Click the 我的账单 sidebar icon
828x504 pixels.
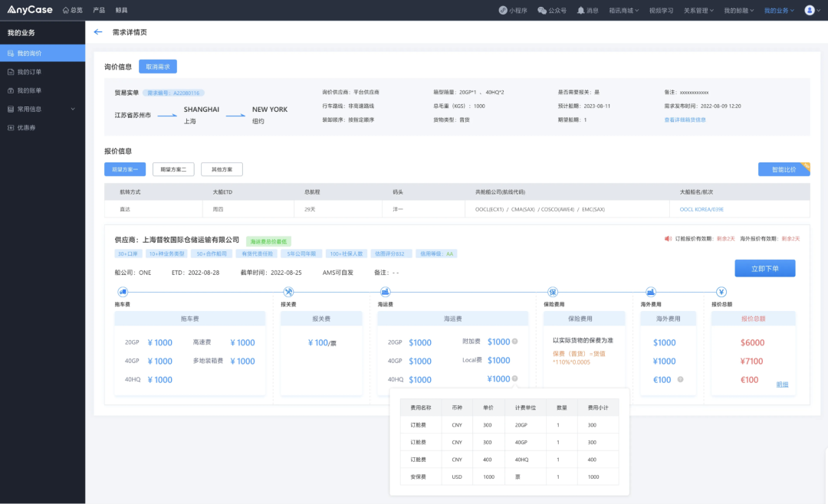click(11, 90)
